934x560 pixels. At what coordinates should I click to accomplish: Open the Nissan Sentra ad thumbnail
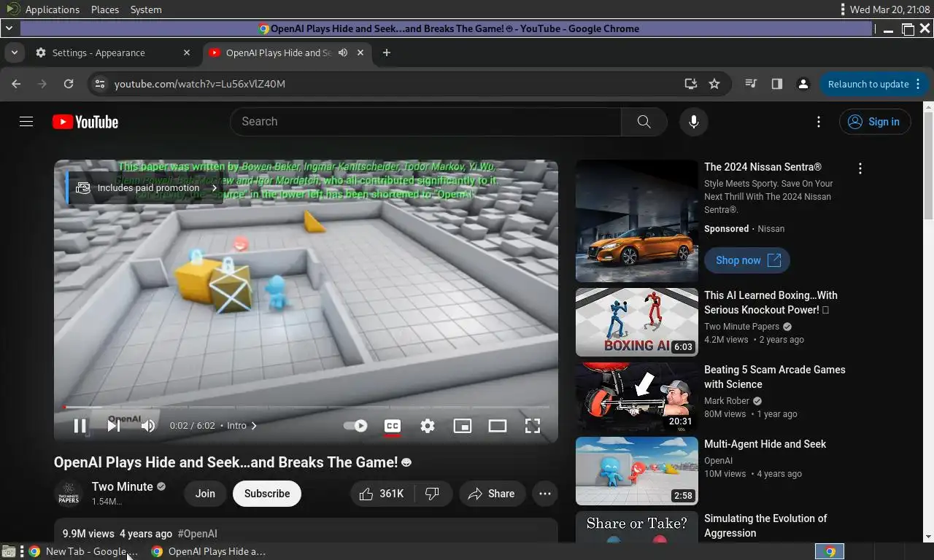click(637, 221)
